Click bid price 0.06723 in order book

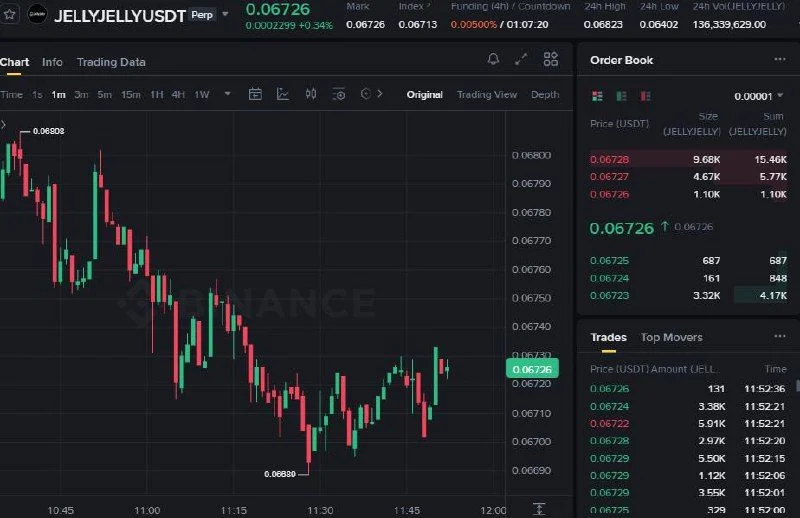609,296
